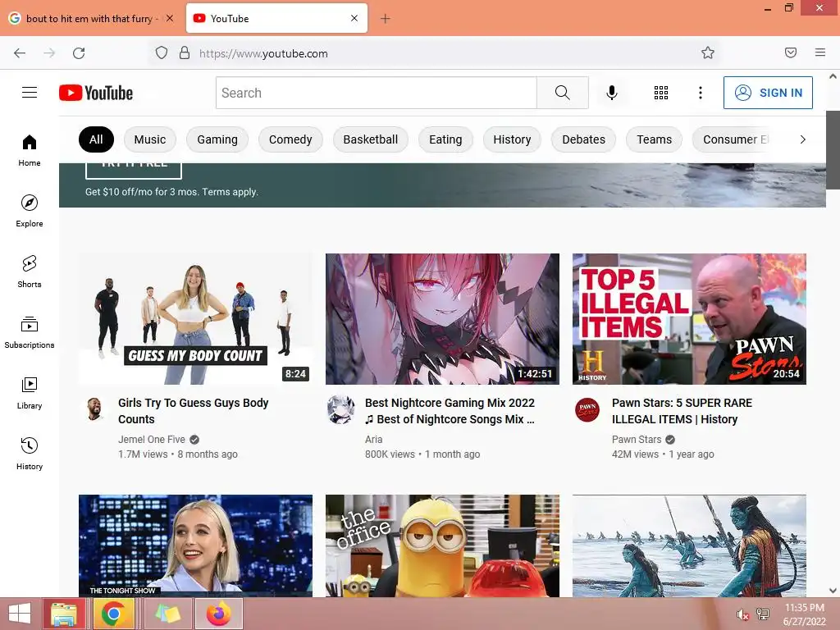The width and height of the screenshot is (840, 630).
Task: Play The Tonight Show thumbnail
Action: coord(195,546)
